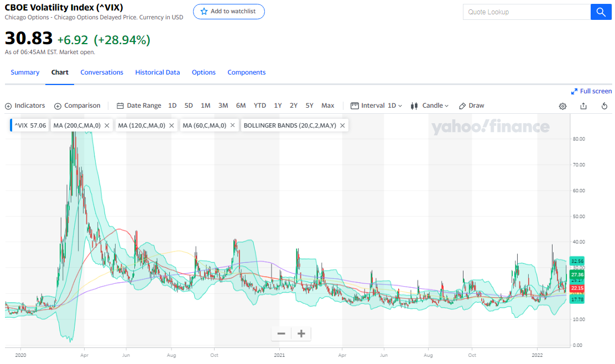Click the 32.56 upper band price tag
This screenshot has width=615, height=364.
pos(577,261)
